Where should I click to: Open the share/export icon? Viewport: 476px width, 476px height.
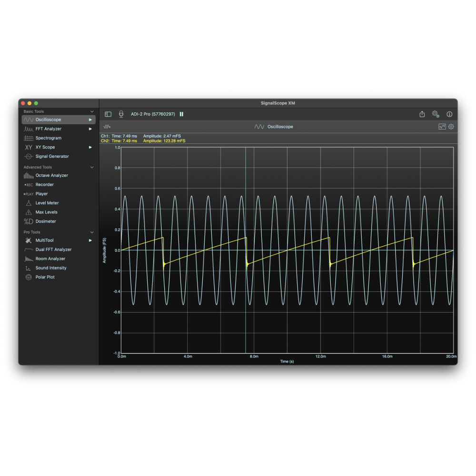pos(422,114)
